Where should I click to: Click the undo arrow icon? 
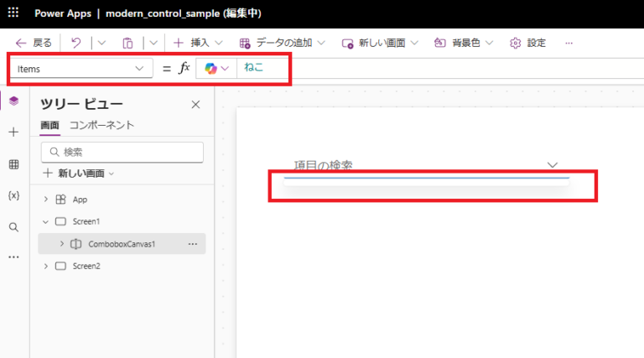[76, 43]
